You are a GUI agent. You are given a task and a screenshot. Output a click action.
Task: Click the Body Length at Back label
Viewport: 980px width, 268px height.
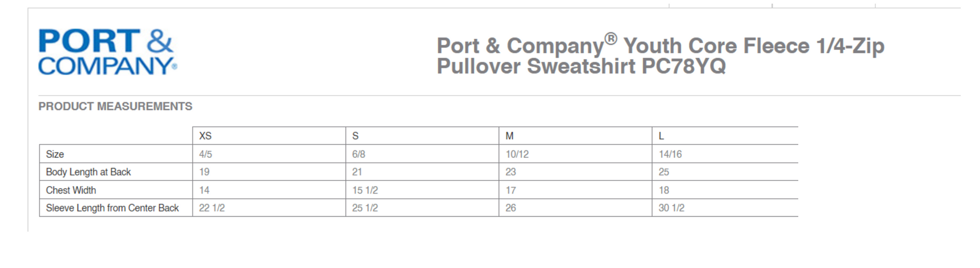(88, 172)
